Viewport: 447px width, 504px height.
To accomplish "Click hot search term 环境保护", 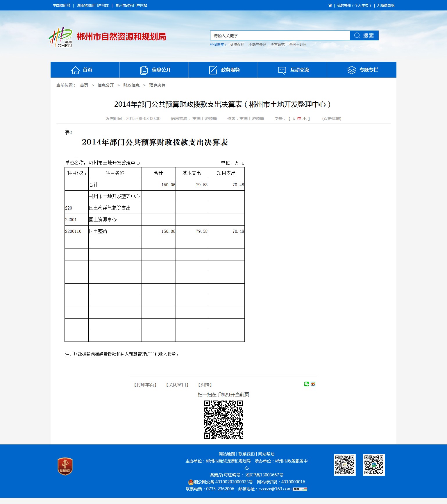I will 237,45.
